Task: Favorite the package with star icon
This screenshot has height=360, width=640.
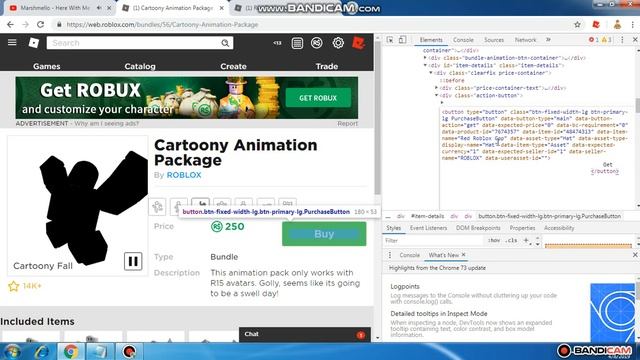Action: click(x=13, y=286)
